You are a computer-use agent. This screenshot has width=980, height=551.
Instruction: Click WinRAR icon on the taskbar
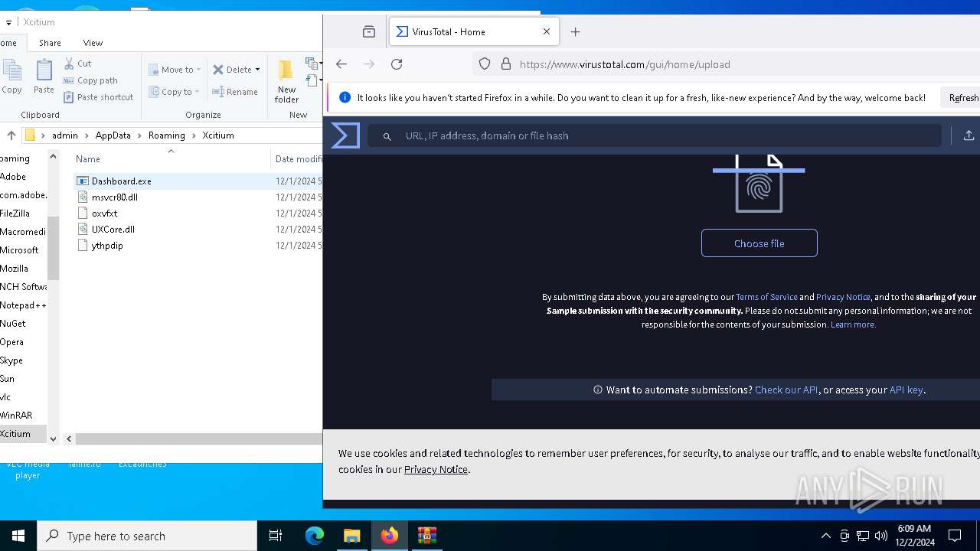427,536
